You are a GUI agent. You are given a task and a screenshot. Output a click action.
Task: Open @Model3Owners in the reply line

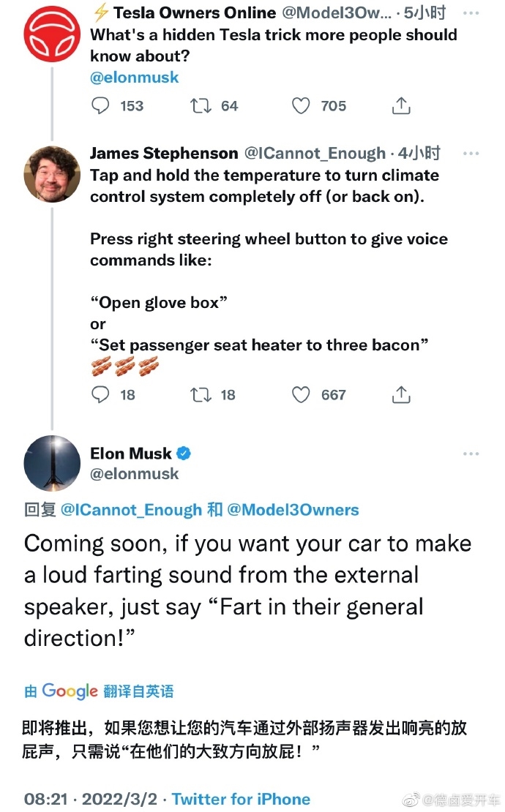coord(293,510)
